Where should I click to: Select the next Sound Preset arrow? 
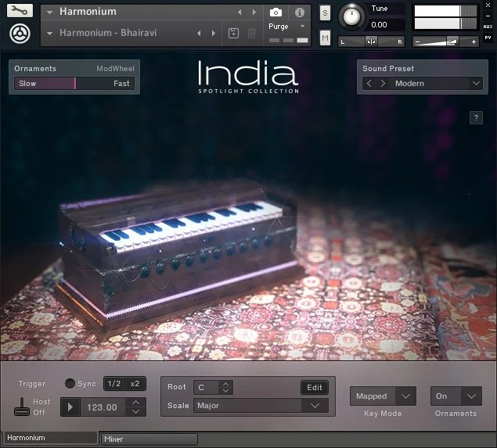(383, 84)
